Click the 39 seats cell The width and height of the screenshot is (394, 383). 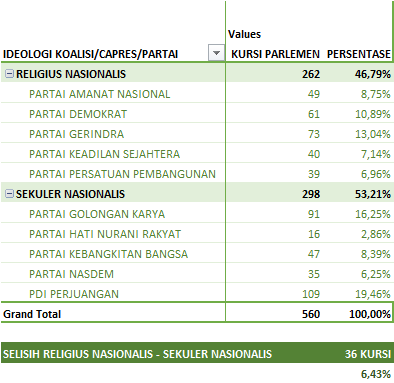314,174
